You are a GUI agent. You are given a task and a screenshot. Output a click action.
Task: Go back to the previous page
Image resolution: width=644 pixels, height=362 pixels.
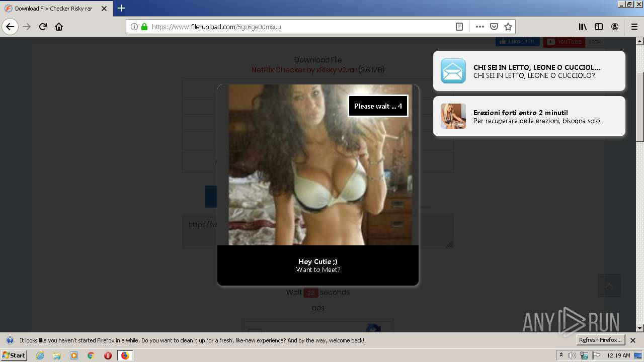10,27
